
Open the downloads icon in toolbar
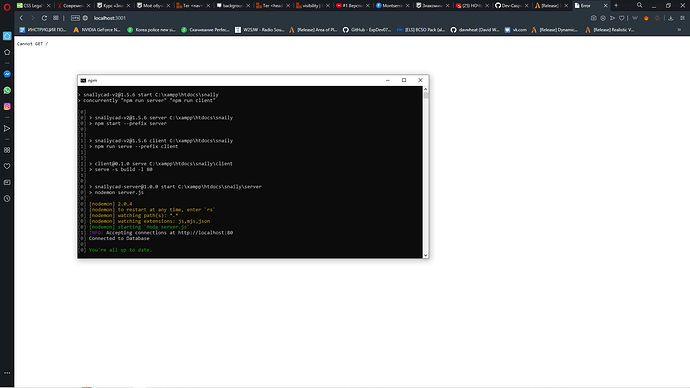(671, 18)
